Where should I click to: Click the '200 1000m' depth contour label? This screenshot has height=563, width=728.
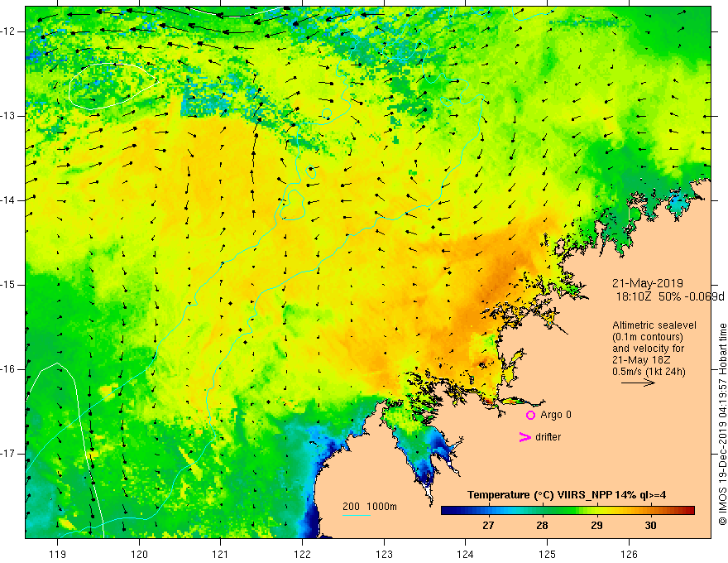[370, 507]
